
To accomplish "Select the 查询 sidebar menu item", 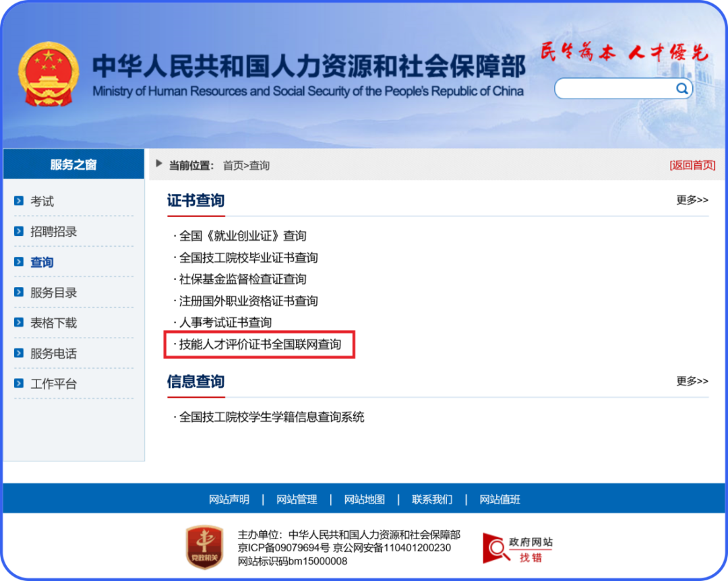I will [x=42, y=262].
